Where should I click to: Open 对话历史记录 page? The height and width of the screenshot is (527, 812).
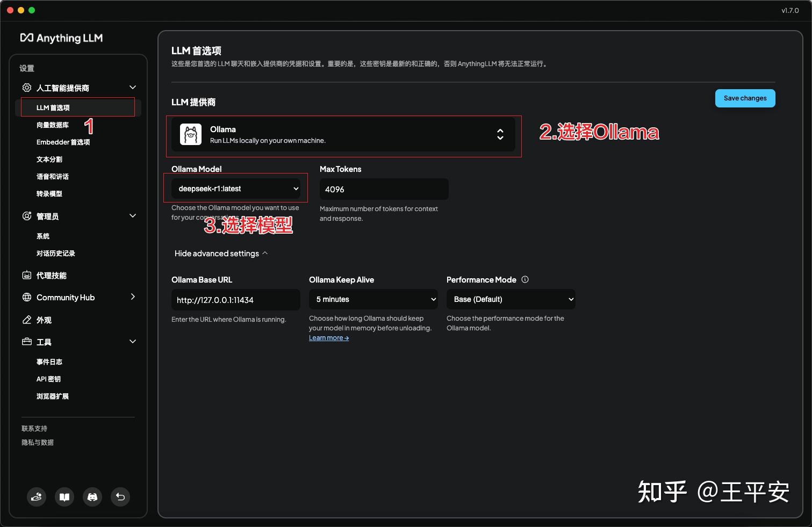tap(56, 253)
